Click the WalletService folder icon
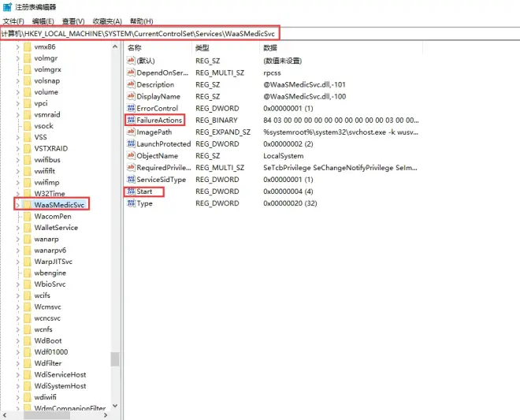520x420 pixels. 28,228
